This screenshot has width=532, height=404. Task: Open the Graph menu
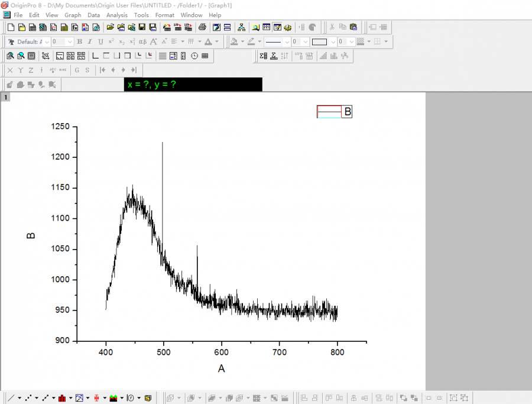(x=73, y=15)
